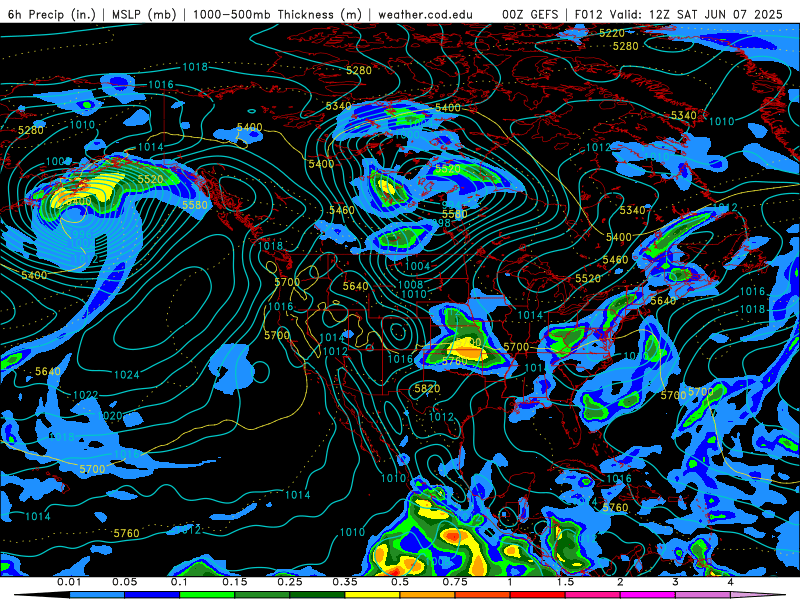This screenshot has width=800, height=600.
Task: Select the magenta 1.5–2 legend swatch
Action: (593, 595)
